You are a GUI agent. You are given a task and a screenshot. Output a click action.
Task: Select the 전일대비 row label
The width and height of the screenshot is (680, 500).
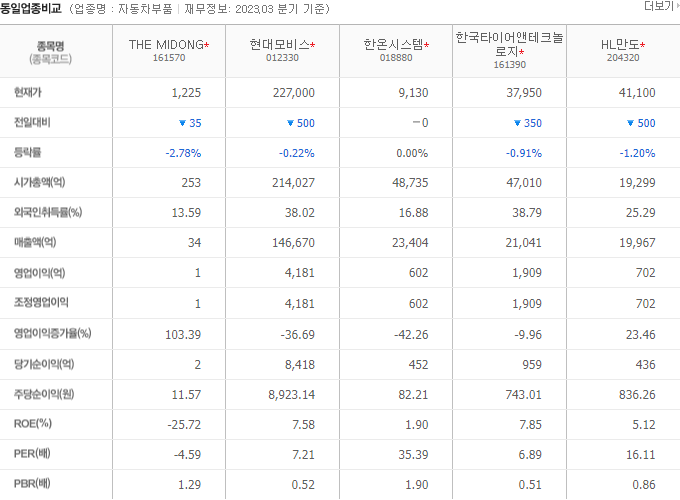pyautogui.click(x=32, y=122)
